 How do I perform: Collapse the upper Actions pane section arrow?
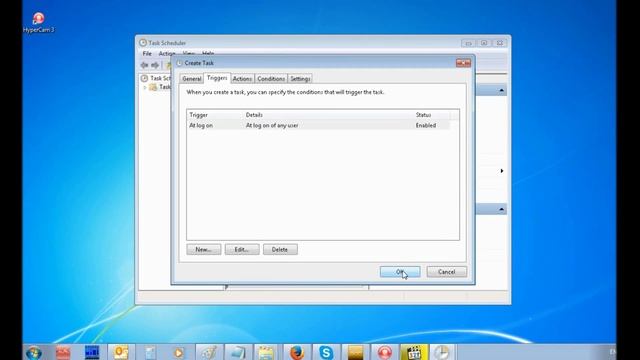tap(501, 90)
